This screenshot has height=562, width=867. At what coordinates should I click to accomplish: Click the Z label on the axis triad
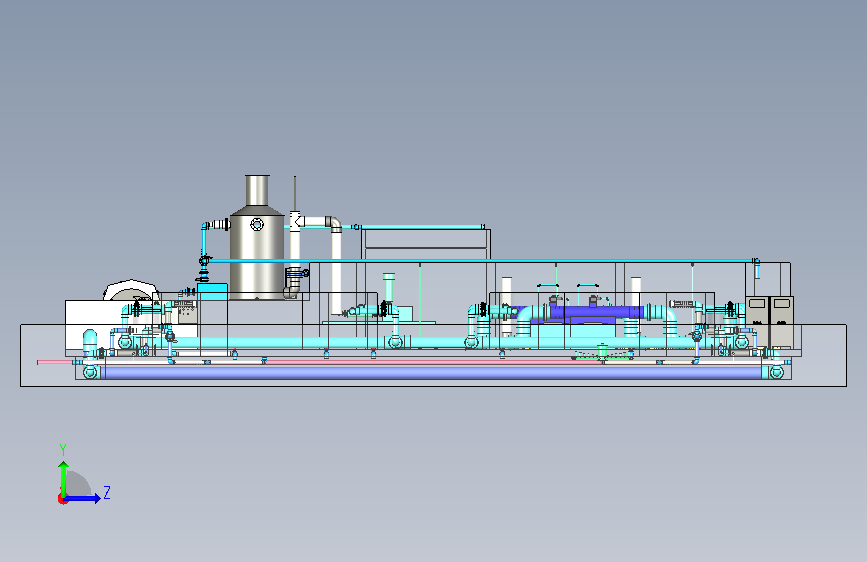[x=107, y=492]
